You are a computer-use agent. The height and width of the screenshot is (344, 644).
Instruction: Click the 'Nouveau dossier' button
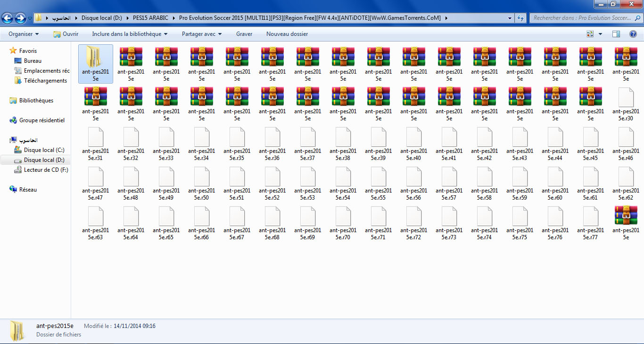287,34
